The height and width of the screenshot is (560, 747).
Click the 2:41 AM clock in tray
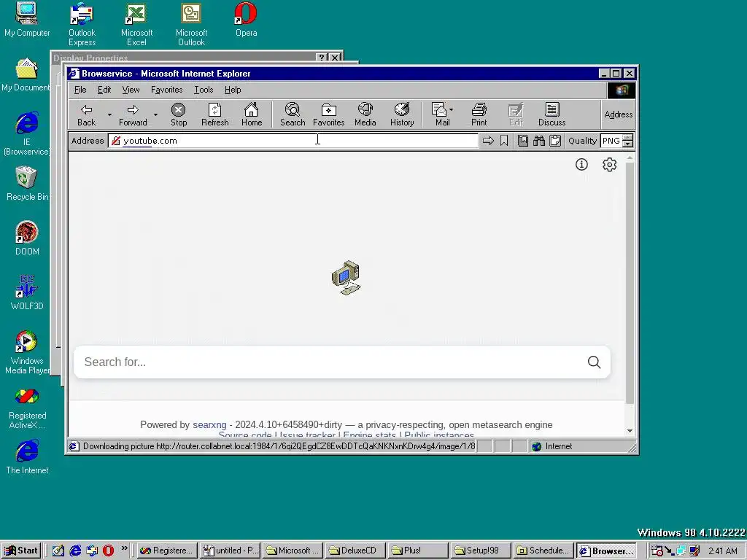723,551
